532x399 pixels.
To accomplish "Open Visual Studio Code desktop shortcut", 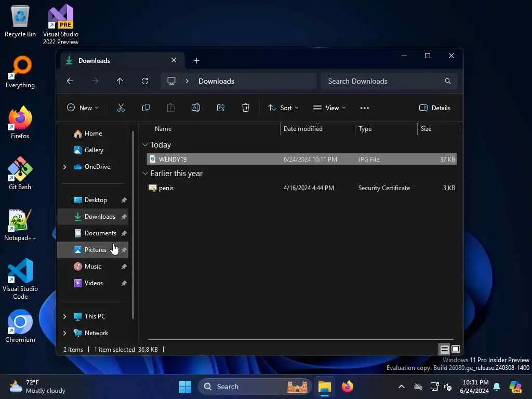I will (20, 279).
